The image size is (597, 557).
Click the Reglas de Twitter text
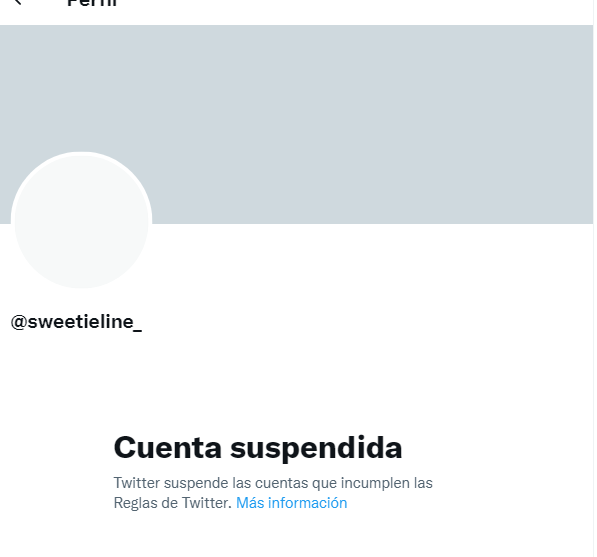point(172,503)
